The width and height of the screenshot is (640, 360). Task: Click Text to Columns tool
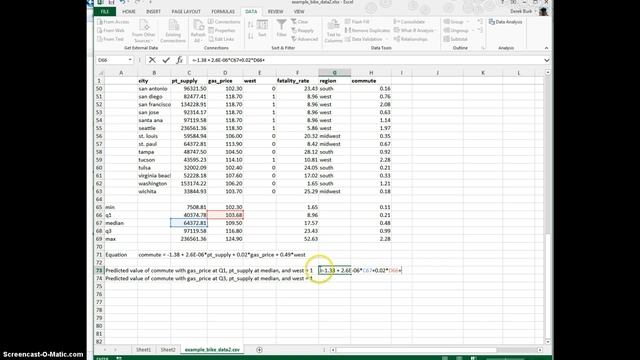click(333, 31)
